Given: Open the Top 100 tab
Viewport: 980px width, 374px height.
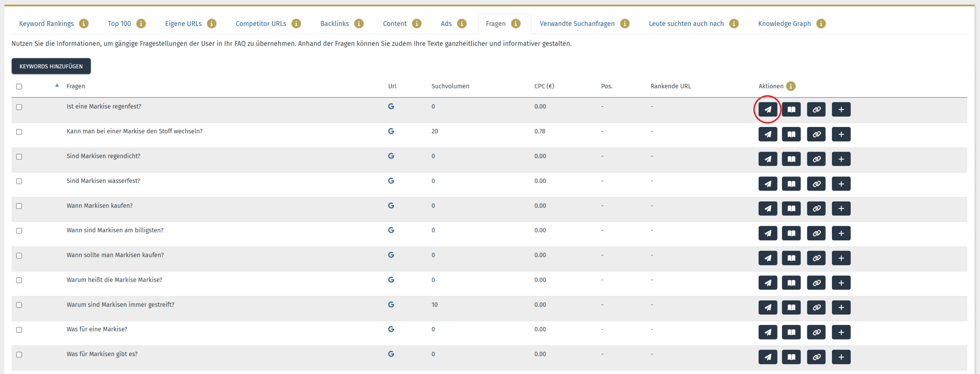Looking at the screenshot, I should 119,24.
